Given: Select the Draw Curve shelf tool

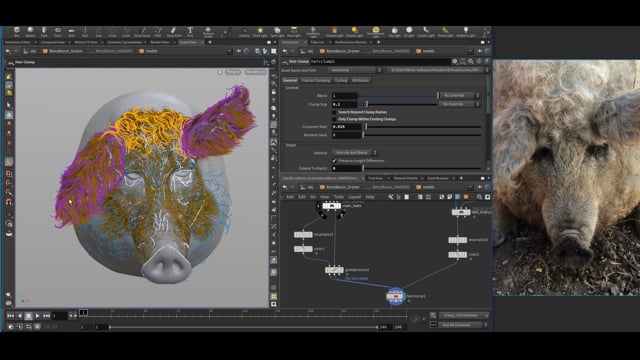Looking at the screenshot, I should (142, 32).
